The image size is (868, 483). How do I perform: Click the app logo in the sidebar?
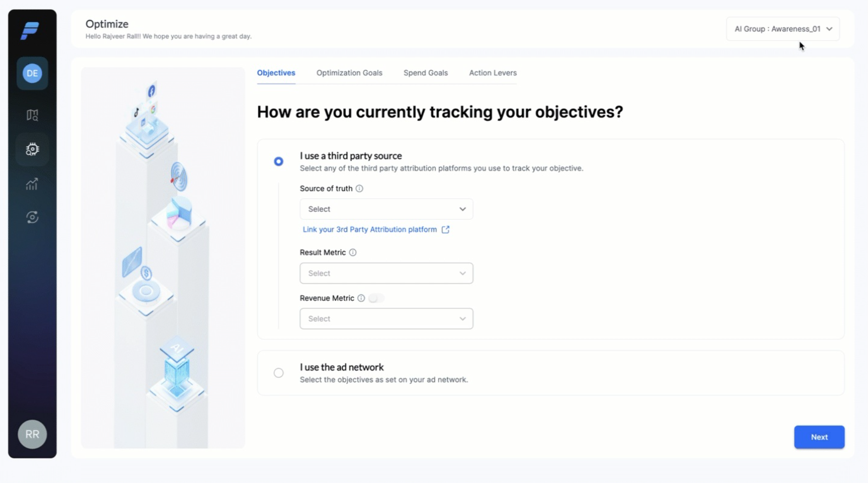(30, 31)
